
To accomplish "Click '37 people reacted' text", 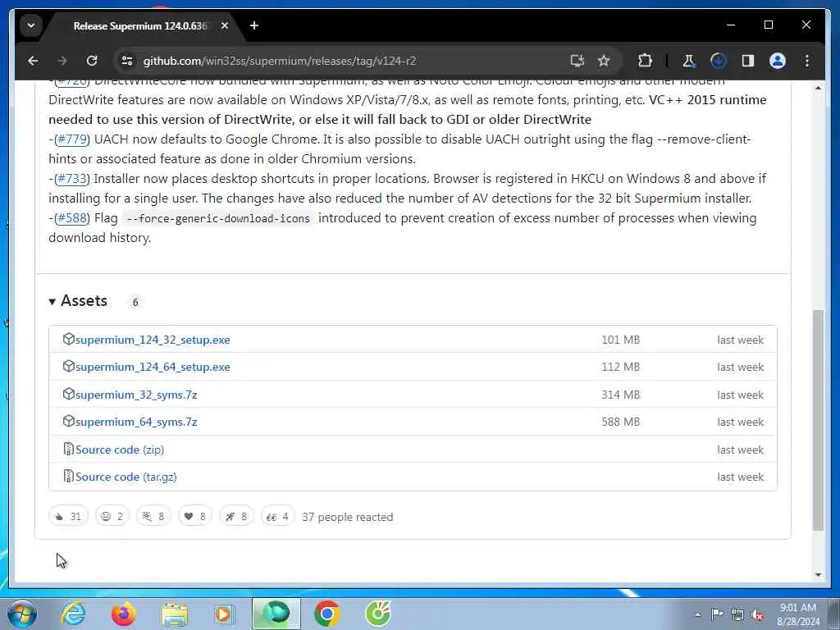I will tap(348, 517).
